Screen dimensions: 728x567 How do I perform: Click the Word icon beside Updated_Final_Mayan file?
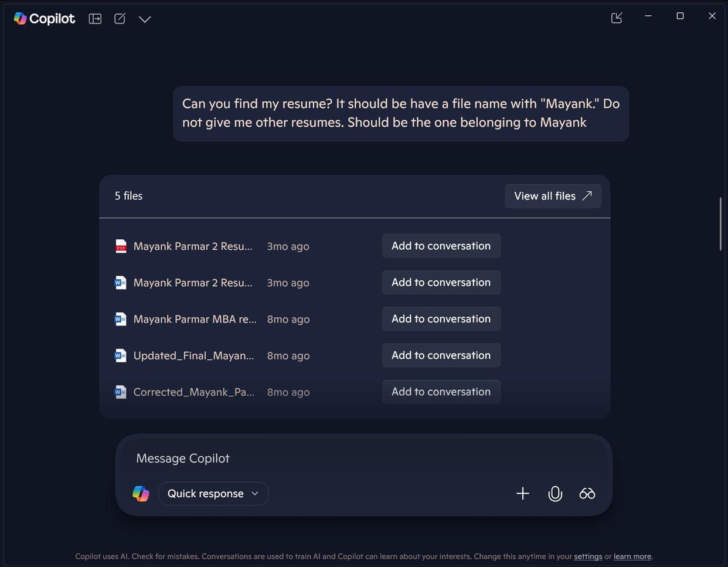pyautogui.click(x=120, y=355)
